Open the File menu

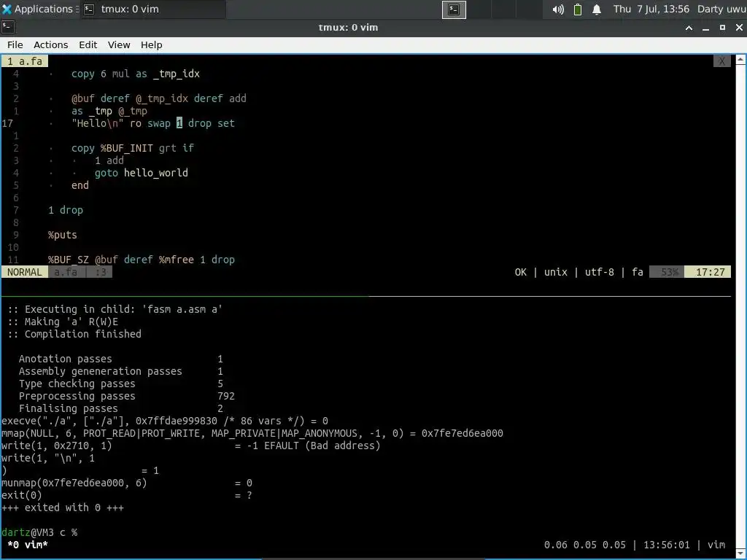click(x=15, y=44)
